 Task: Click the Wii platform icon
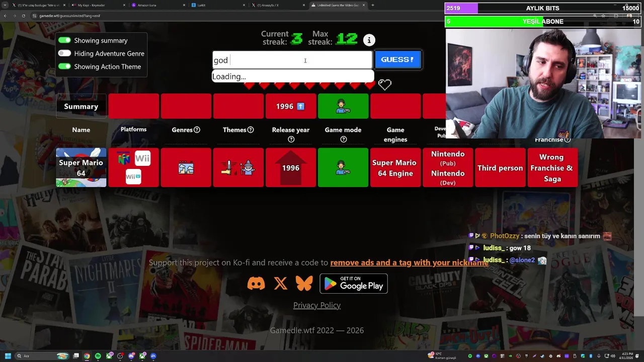click(142, 158)
